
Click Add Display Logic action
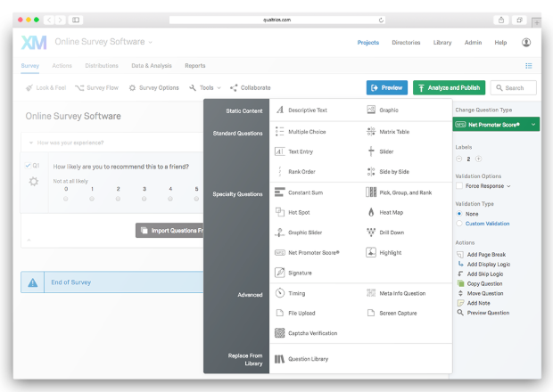click(x=483, y=264)
